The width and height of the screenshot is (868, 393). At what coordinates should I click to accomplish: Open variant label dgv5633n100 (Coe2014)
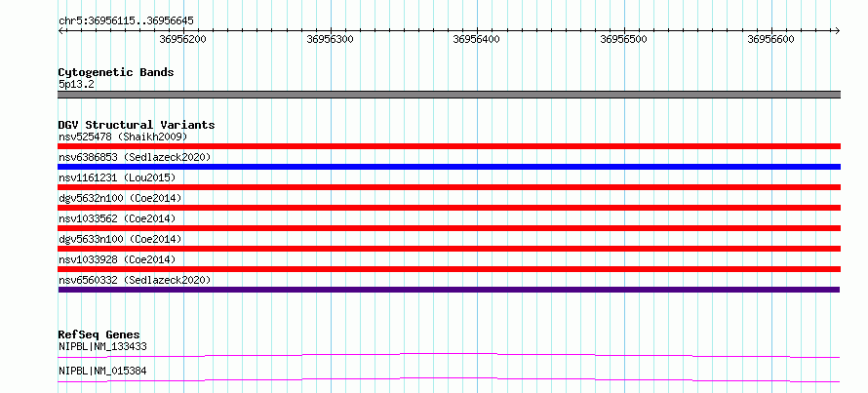120,239
